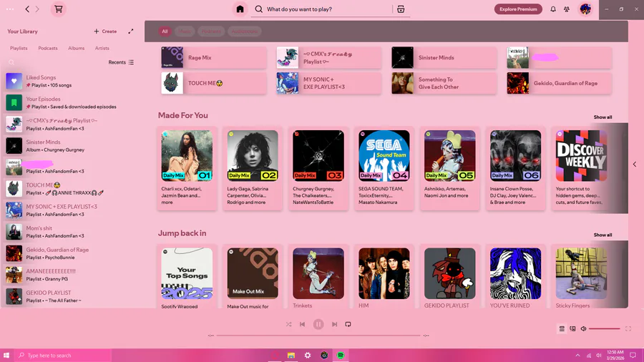Skip to next track
This screenshot has height=362, width=644.
tap(334, 324)
